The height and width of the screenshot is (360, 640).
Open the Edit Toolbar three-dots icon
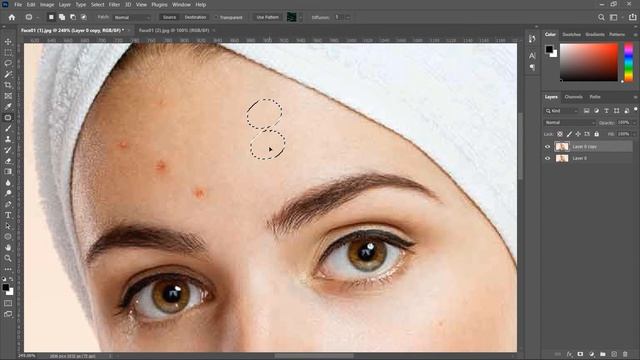8,269
